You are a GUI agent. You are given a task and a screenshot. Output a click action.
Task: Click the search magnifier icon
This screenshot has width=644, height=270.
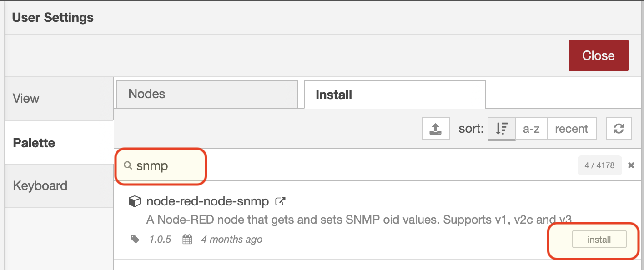[128, 165]
